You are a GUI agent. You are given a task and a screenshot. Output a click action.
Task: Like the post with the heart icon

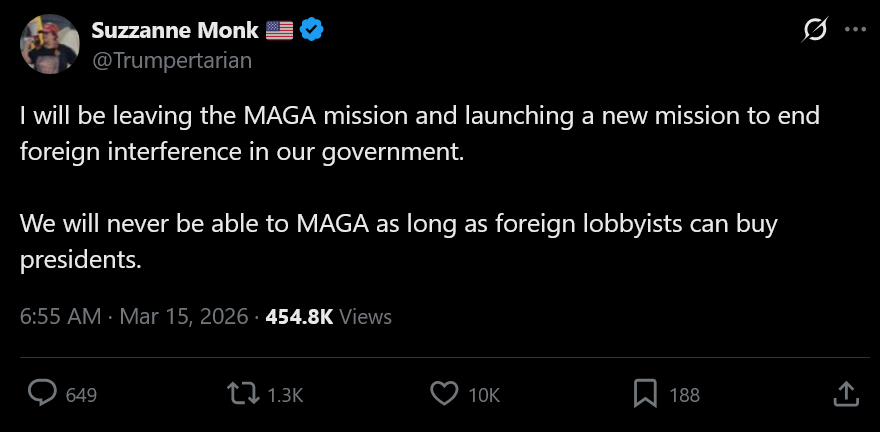444,393
